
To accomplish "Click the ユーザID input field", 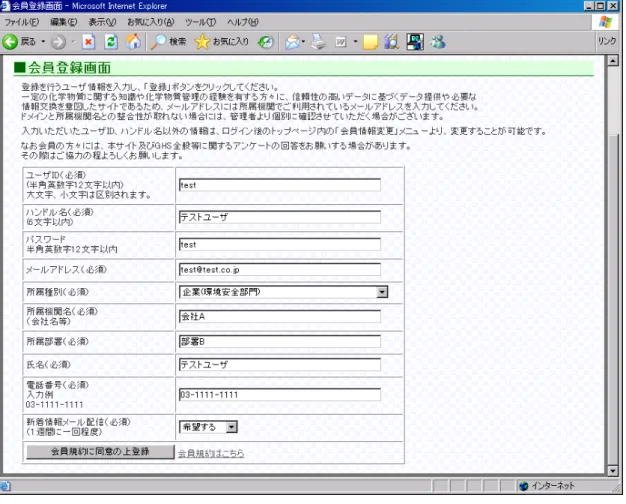I will click(x=279, y=185).
